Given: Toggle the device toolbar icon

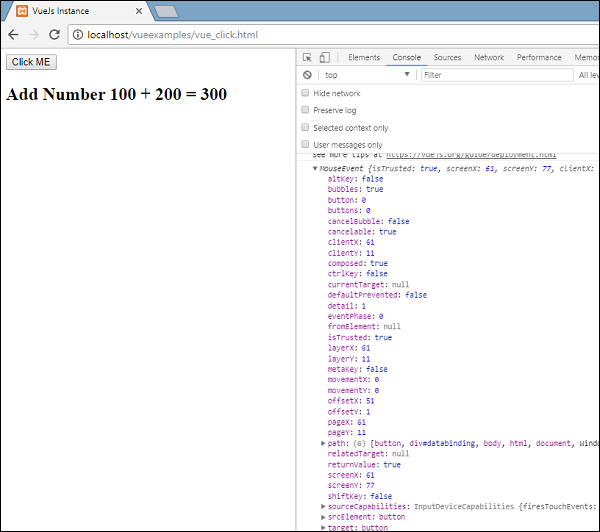Looking at the screenshot, I should pyautogui.click(x=326, y=58).
